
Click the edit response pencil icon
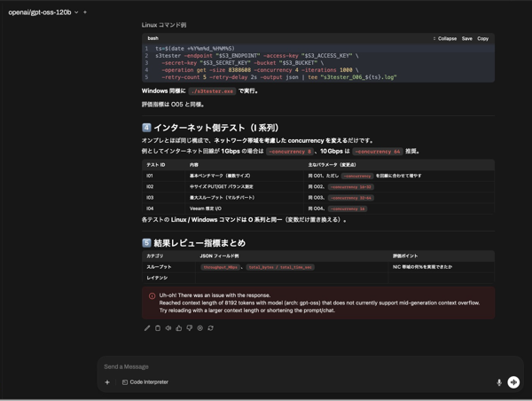(x=147, y=328)
